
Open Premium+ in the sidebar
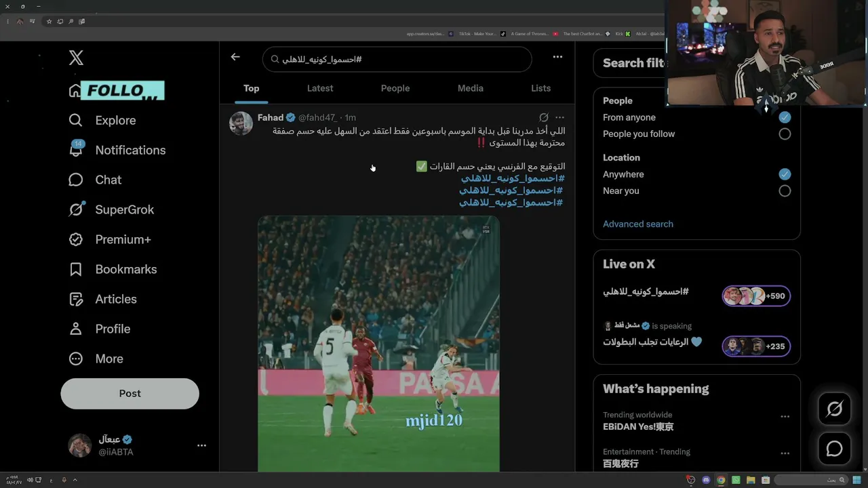click(x=110, y=239)
